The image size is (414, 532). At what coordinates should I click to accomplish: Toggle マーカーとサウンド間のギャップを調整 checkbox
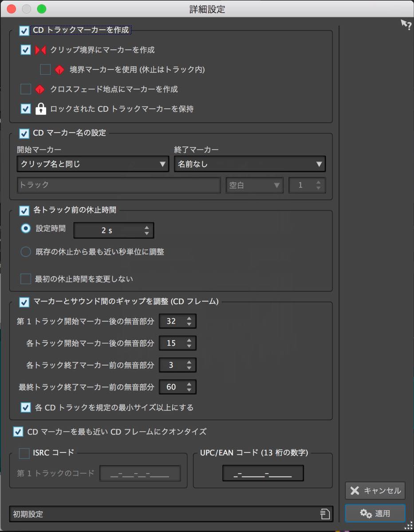24,302
